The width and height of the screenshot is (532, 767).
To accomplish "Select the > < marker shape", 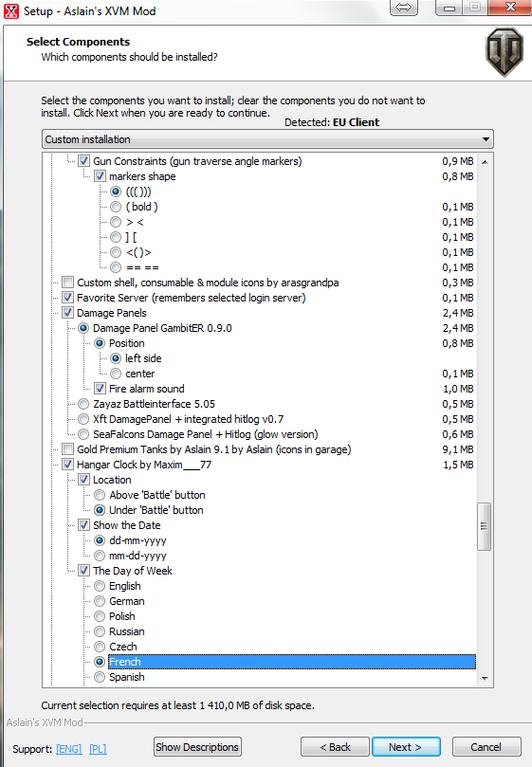I will tap(116, 222).
